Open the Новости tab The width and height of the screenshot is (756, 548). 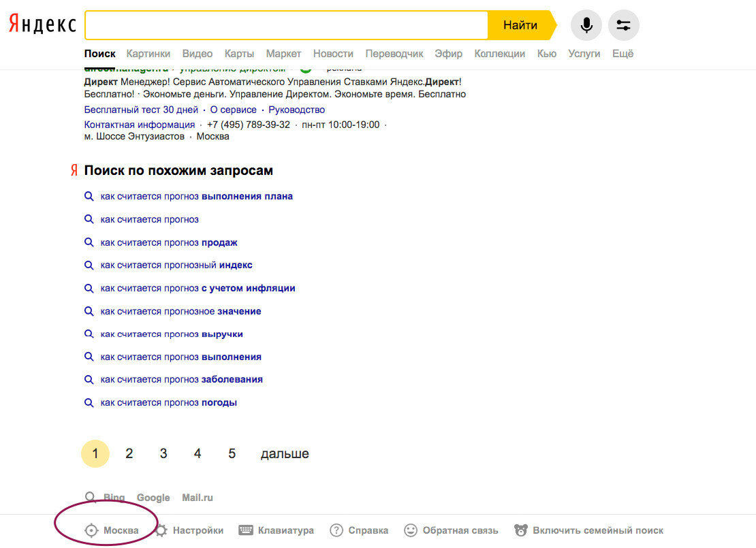point(333,54)
